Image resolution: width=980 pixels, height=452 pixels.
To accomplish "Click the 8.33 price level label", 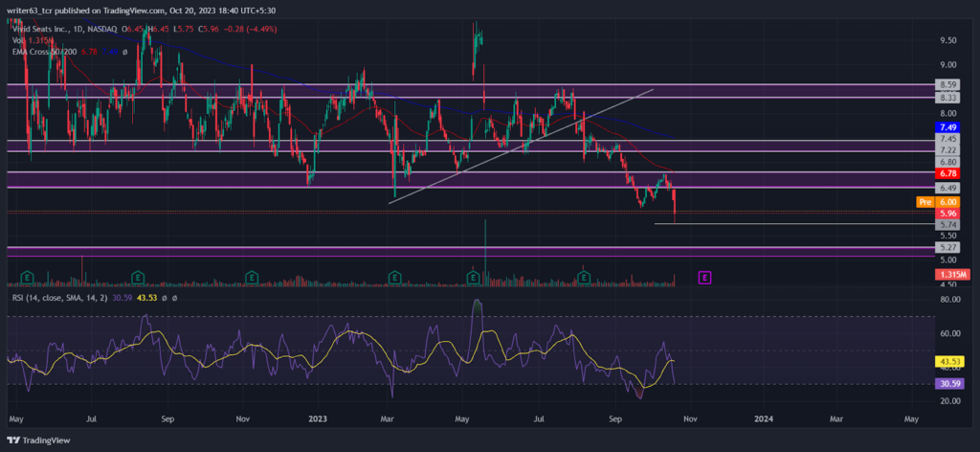I will (x=947, y=98).
